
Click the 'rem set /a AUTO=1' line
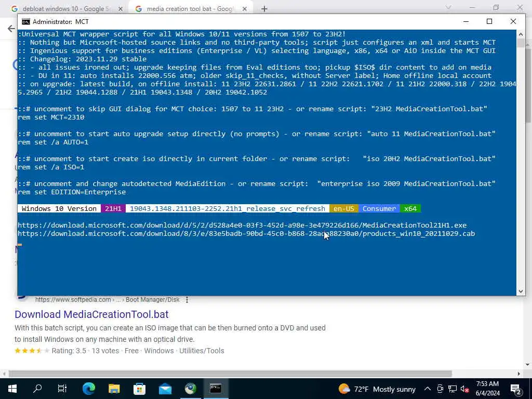(53, 142)
